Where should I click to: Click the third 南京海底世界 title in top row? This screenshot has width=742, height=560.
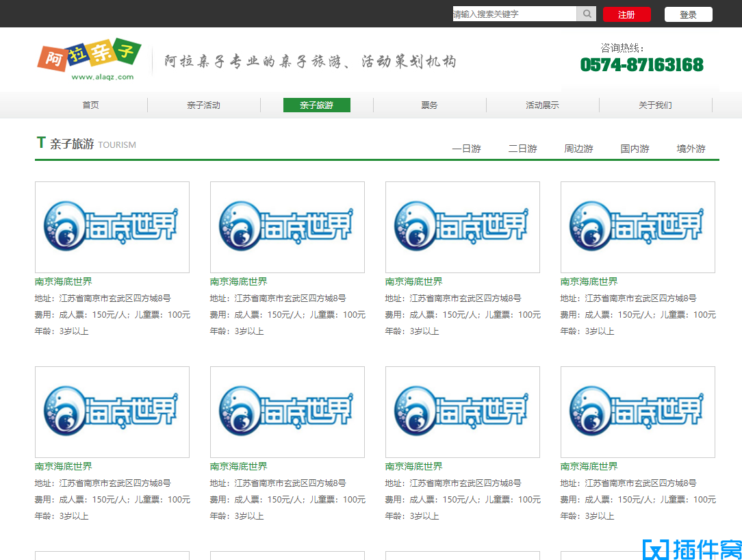click(x=413, y=281)
